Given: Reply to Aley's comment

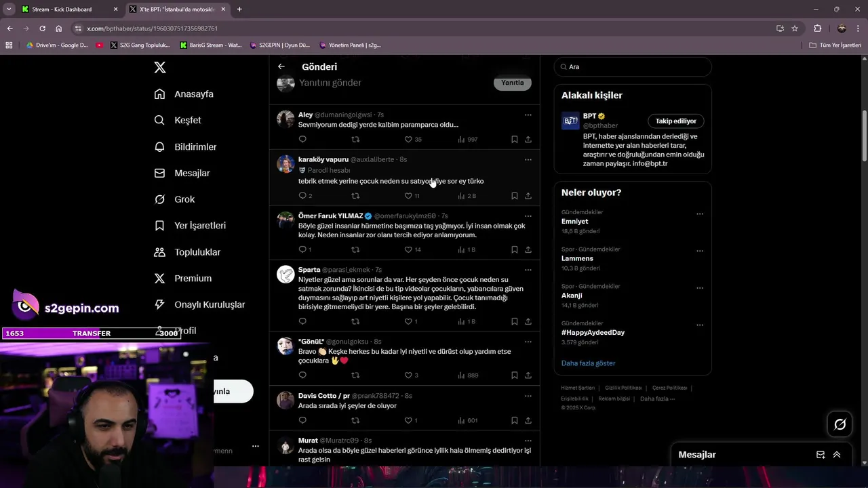Looking at the screenshot, I should click(x=302, y=140).
